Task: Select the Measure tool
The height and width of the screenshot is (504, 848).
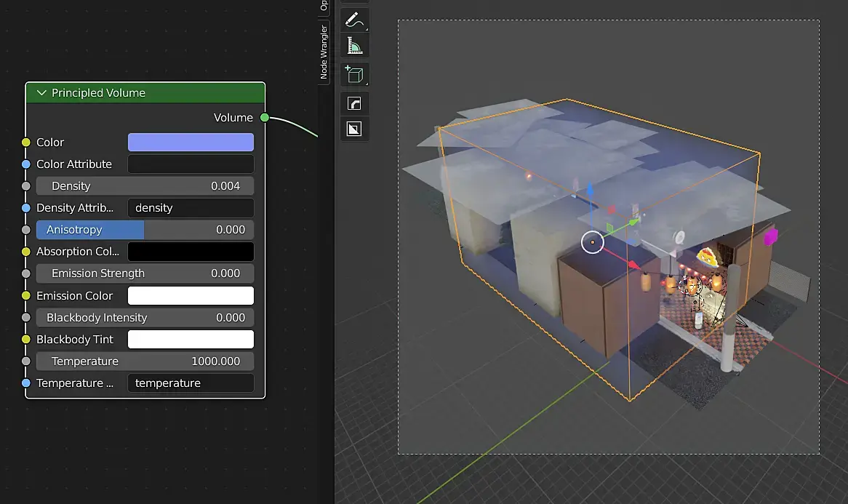Action: (354, 47)
